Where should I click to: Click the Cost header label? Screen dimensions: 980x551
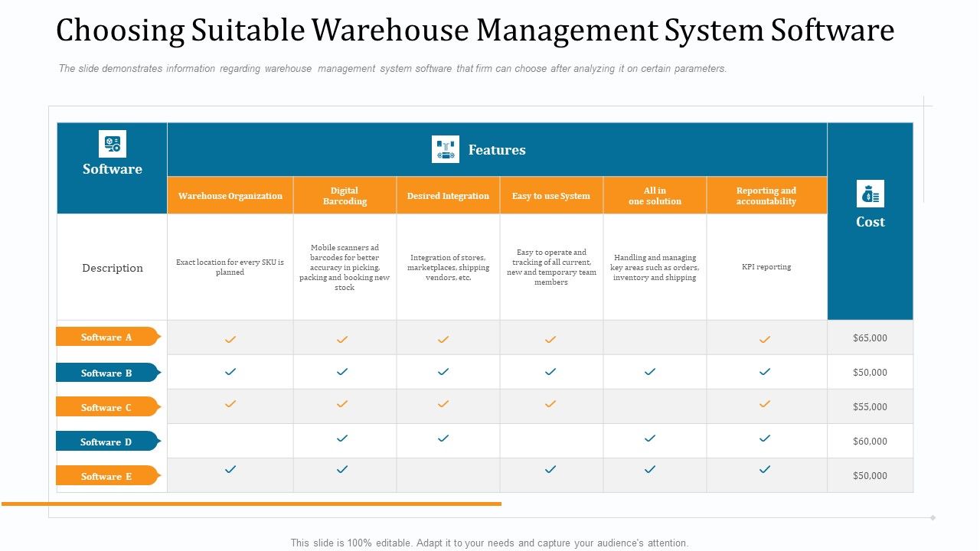871,222
